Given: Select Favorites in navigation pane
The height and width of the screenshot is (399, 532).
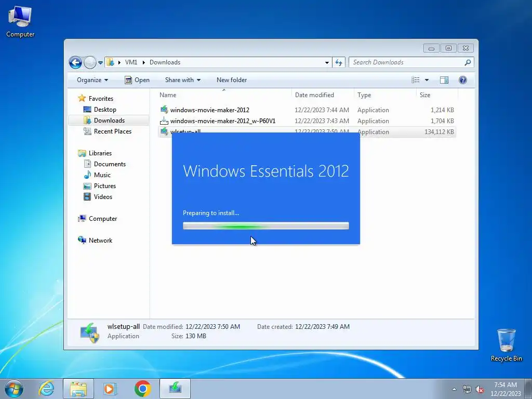Looking at the screenshot, I should tap(101, 98).
